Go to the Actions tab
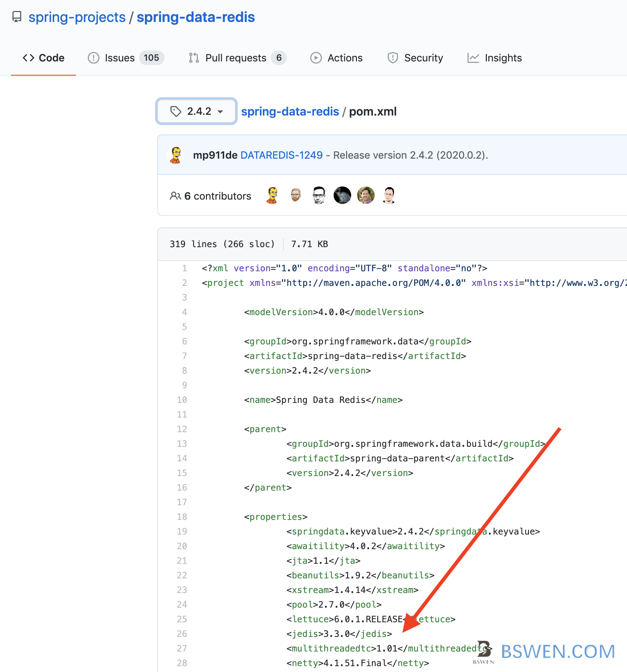The image size is (627, 672). [336, 58]
